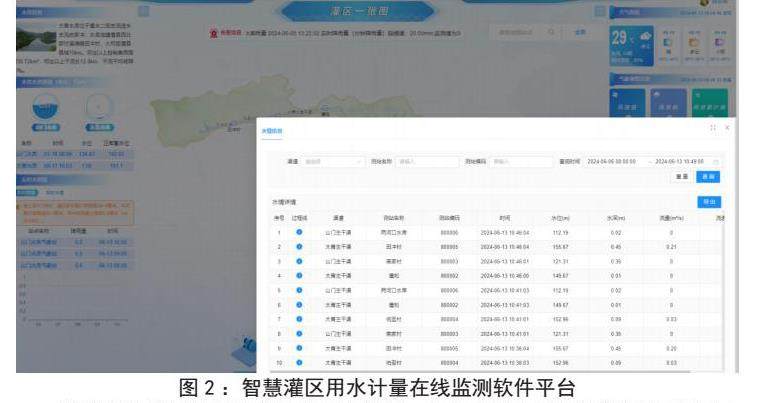Click the 查询 query button
Image resolution: width=769 pixels, height=403 pixels.
point(709,176)
